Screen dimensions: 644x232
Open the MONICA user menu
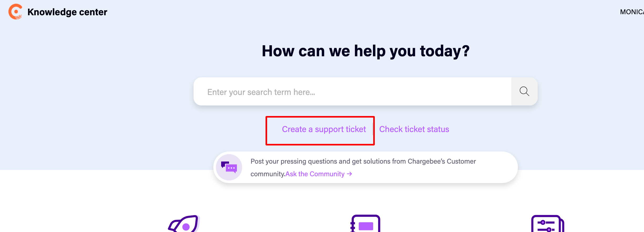click(632, 12)
